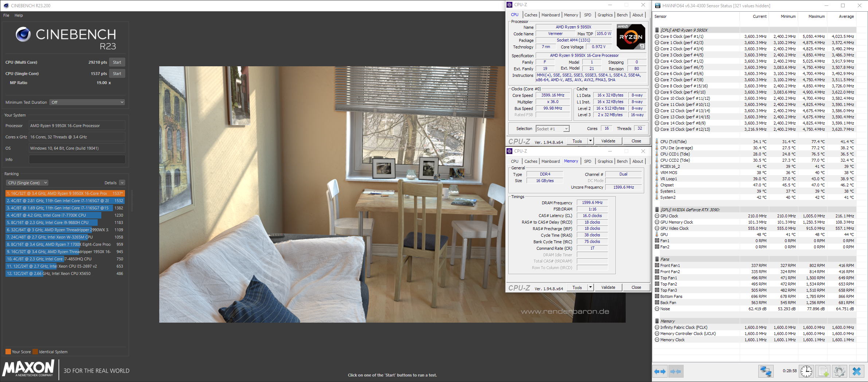
Task: Switch to Caches tab in CPU-Z CPU window
Action: pyautogui.click(x=531, y=15)
